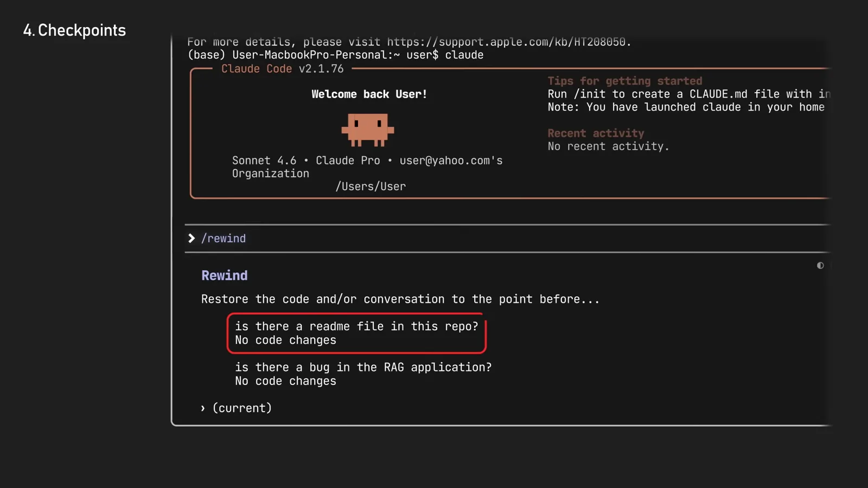Viewport: 868px width, 488px height.
Task: Click the Claude Code v2.1.76 title
Action: pos(282,69)
